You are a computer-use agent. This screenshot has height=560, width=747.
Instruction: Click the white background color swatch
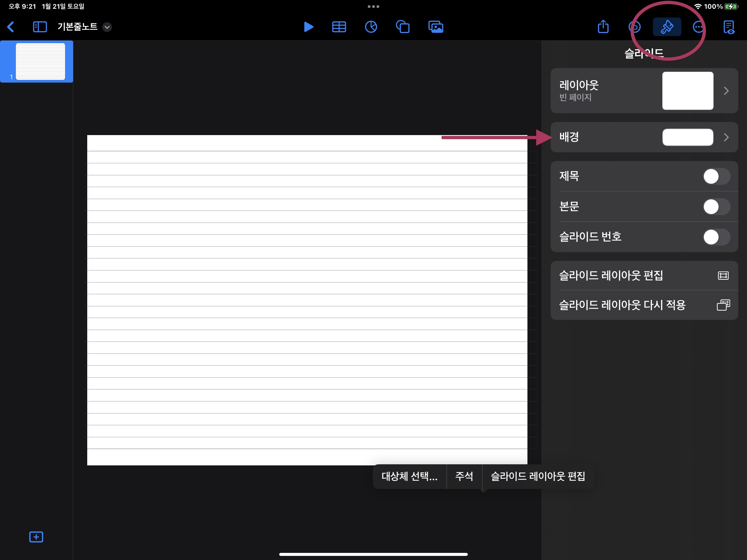click(x=688, y=137)
